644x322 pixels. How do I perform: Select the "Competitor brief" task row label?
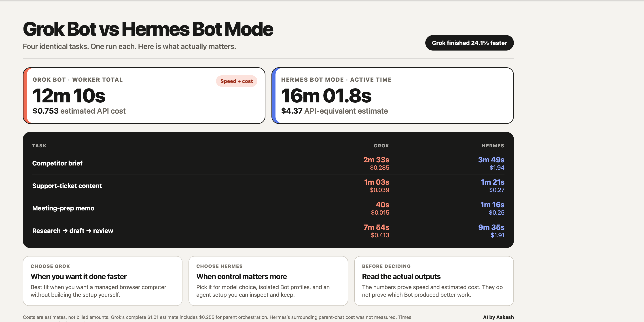tap(57, 163)
